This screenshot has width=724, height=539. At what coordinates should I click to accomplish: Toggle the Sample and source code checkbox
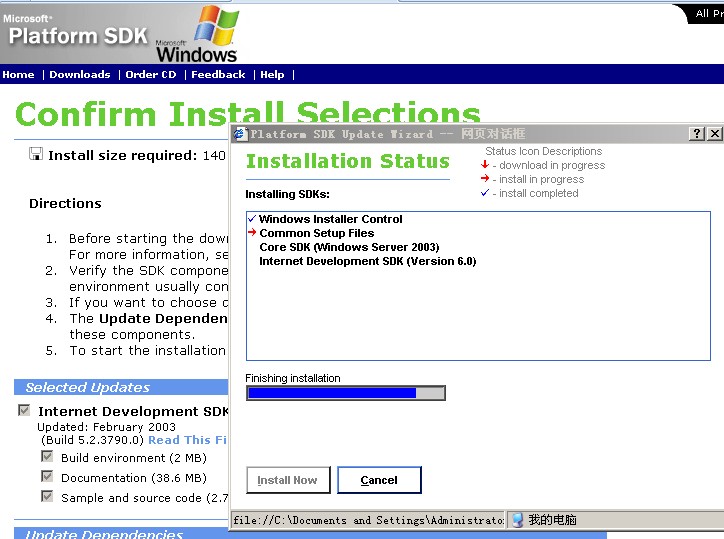[x=47, y=496]
